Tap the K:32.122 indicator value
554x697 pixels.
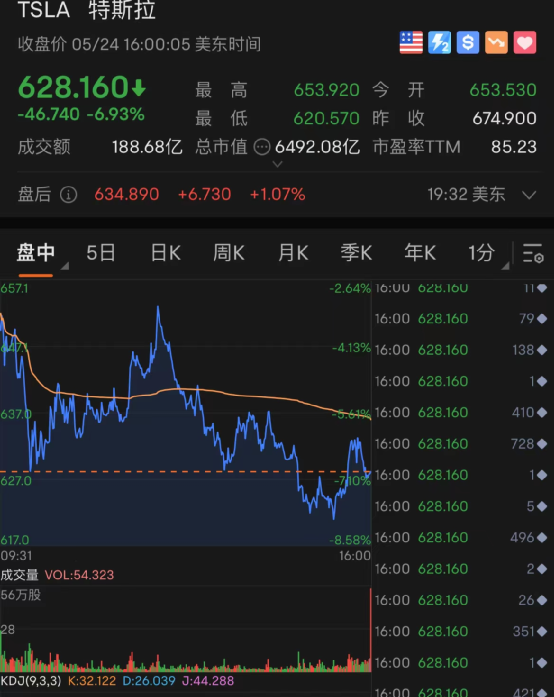point(92,681)
